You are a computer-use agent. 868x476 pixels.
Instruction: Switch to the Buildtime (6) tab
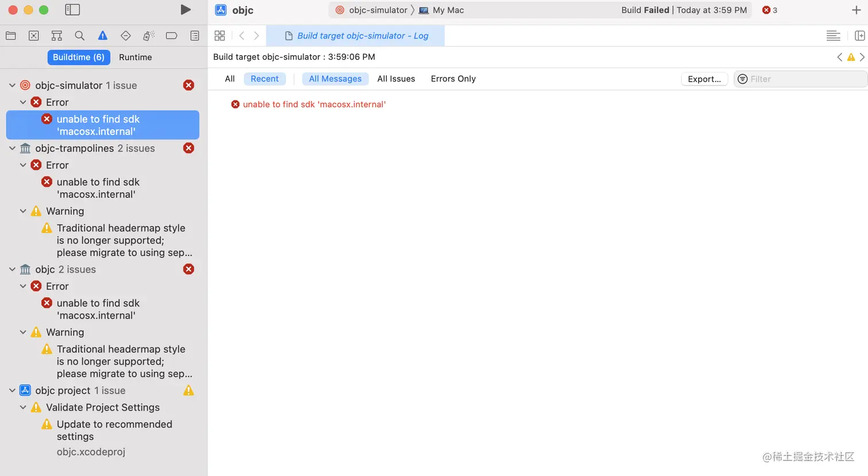click(x=79, y=57)
